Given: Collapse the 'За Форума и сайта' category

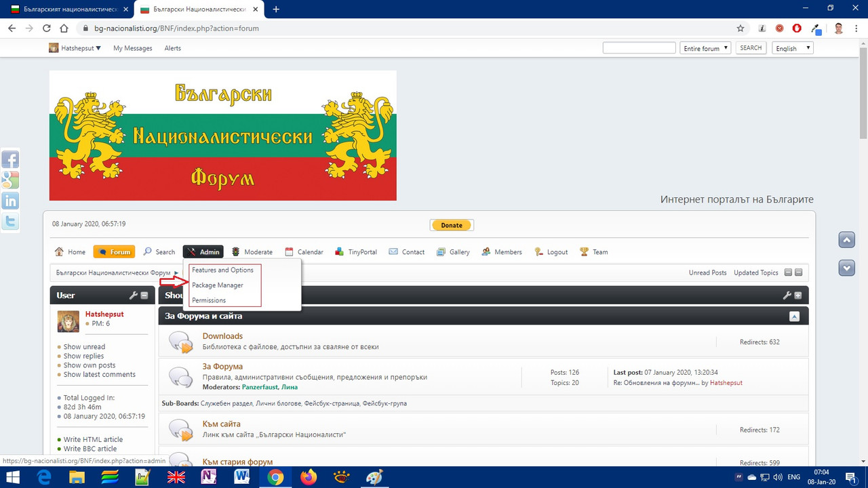Looking at the screenshot, I should 795,317.
